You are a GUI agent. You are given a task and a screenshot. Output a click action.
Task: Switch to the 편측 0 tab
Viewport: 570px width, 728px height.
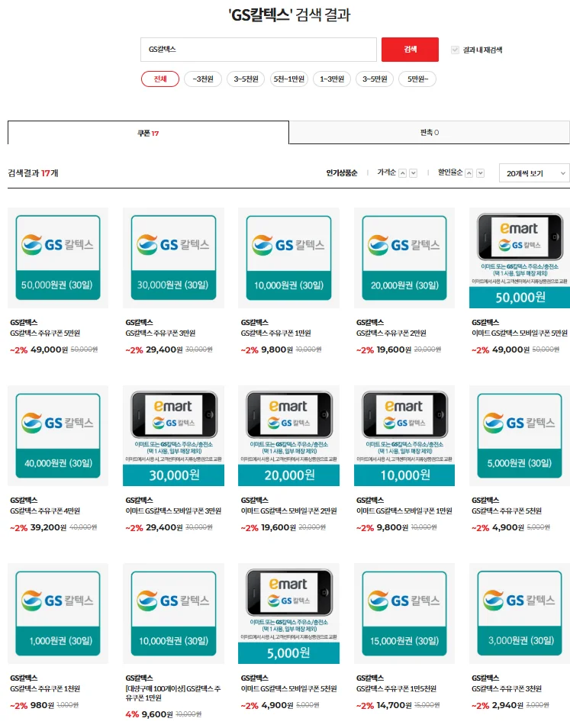coord(430,132)
